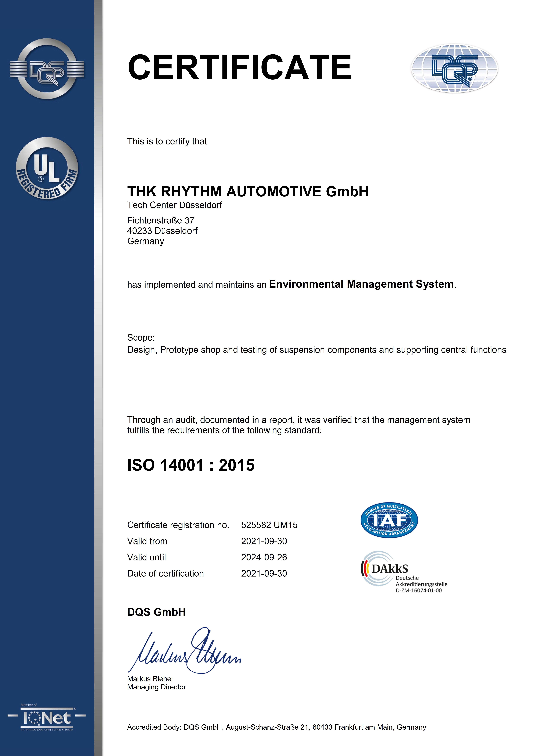Image resolution: width=534 pixels, height=756 pixels.
Task: Click the DAkkS accreditation logo
Action: 404,572
